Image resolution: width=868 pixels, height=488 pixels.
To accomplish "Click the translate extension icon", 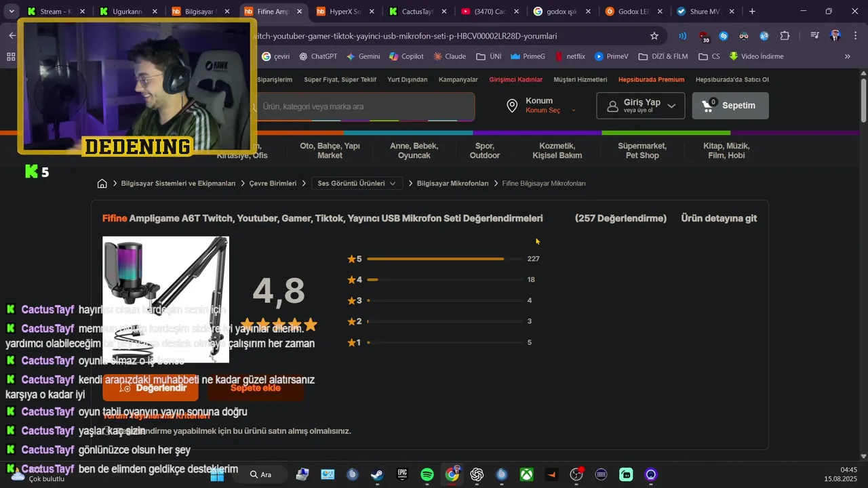I will [x=764, y=36].
